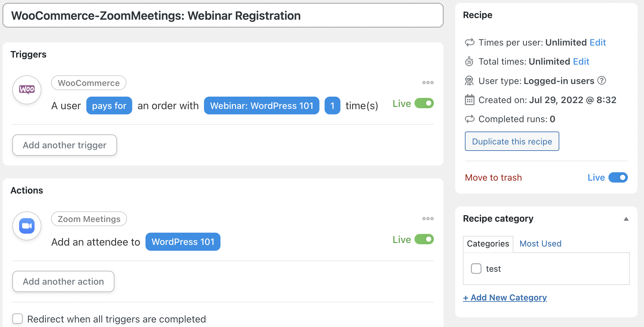Collapse the Recipe category panel
This screenshot has height=327, width=644.
626,219
